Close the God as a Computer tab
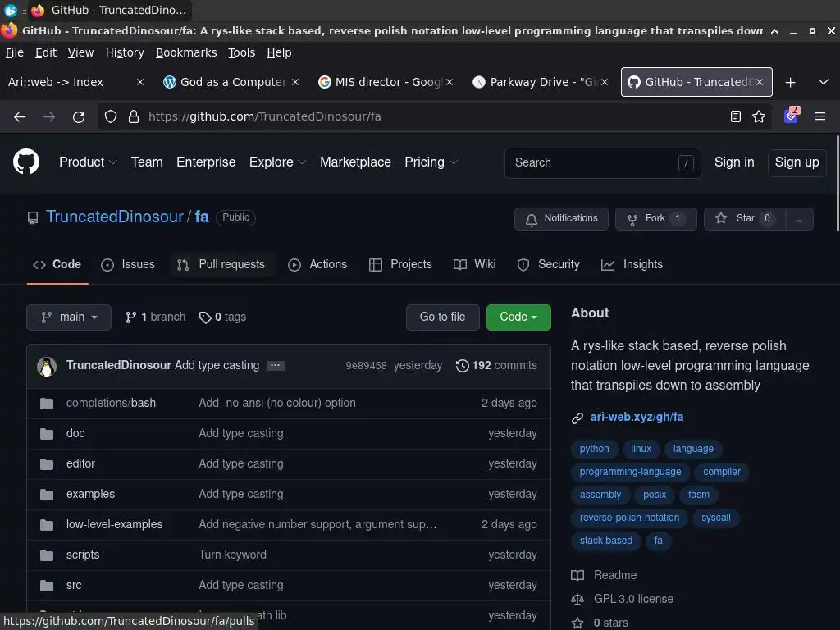840x630 pixels. [295, 82]
